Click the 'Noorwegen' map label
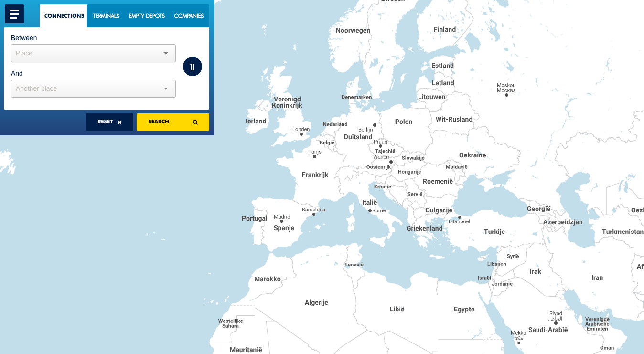This screenshot has width=644, height=354. pyautogui.click(x=353, y=30)
